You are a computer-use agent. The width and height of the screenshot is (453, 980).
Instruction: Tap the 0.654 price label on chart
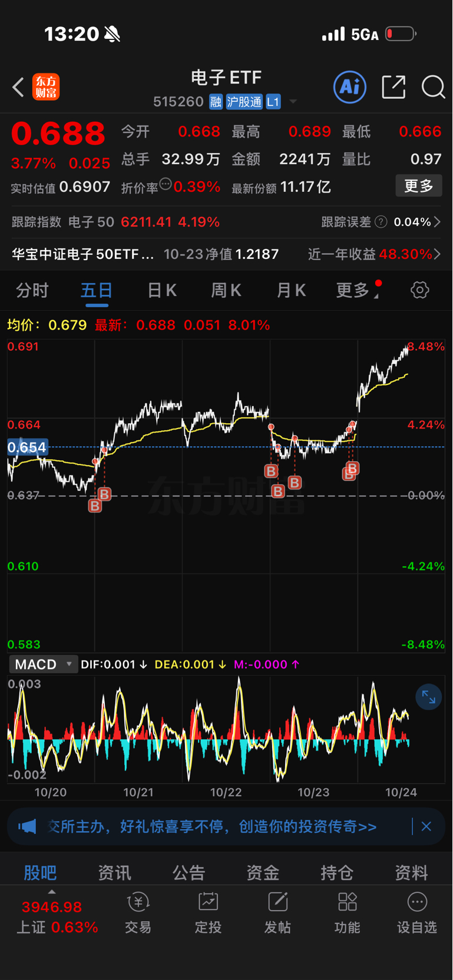27,447
